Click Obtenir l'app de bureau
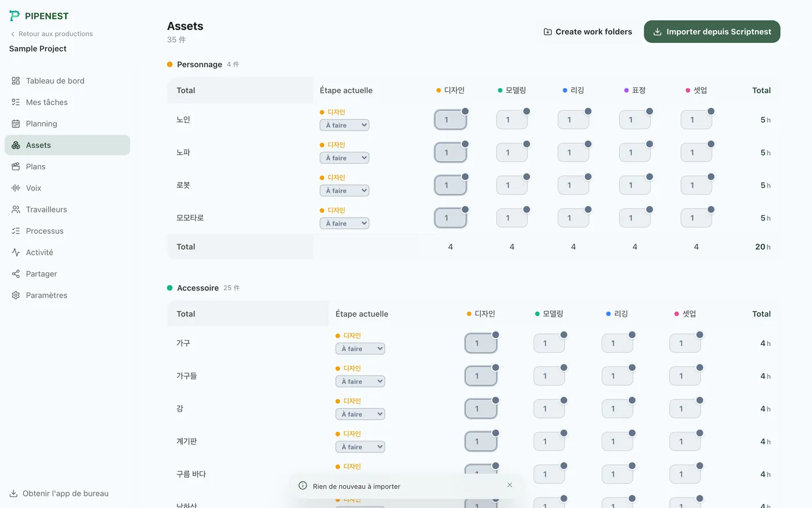Screen dimensions: 812x508 point(59,493)
